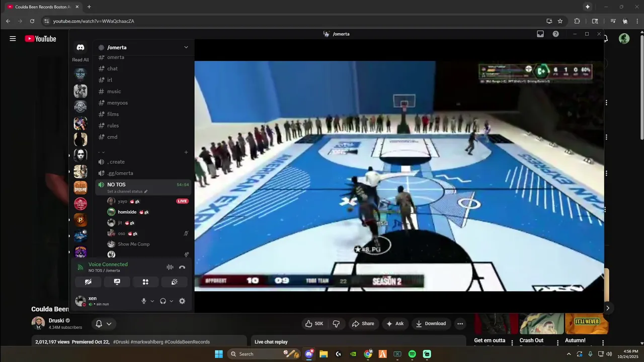This screenshot has width=644, height=362.
Task: Start screen share in voice panel
Action: pos(117,282)
